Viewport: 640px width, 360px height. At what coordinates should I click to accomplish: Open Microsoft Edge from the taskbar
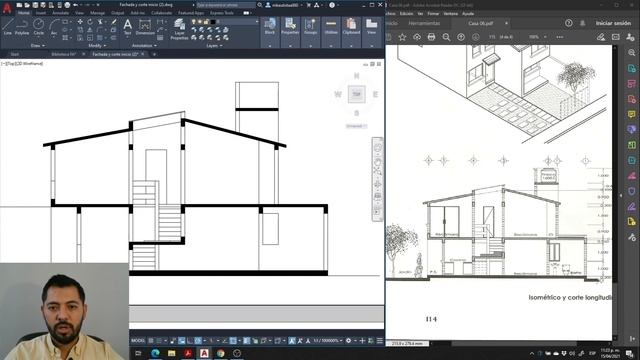click(155, 353)
